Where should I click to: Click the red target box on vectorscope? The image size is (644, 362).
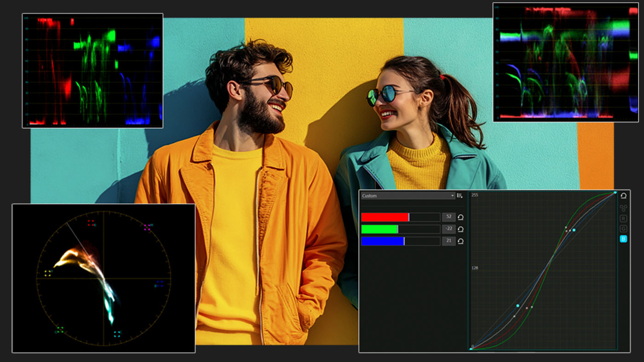coord(91,223)
